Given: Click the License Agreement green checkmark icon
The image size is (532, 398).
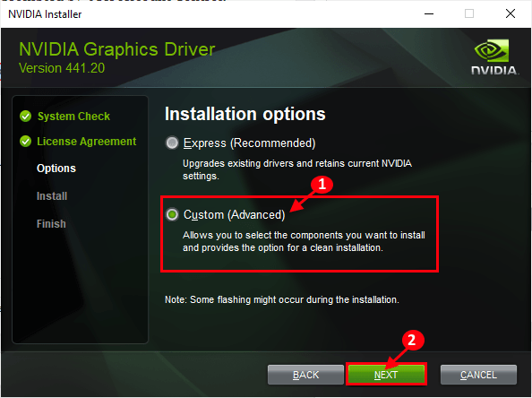Looking at the screenshot, I should [x=25, y=142].
